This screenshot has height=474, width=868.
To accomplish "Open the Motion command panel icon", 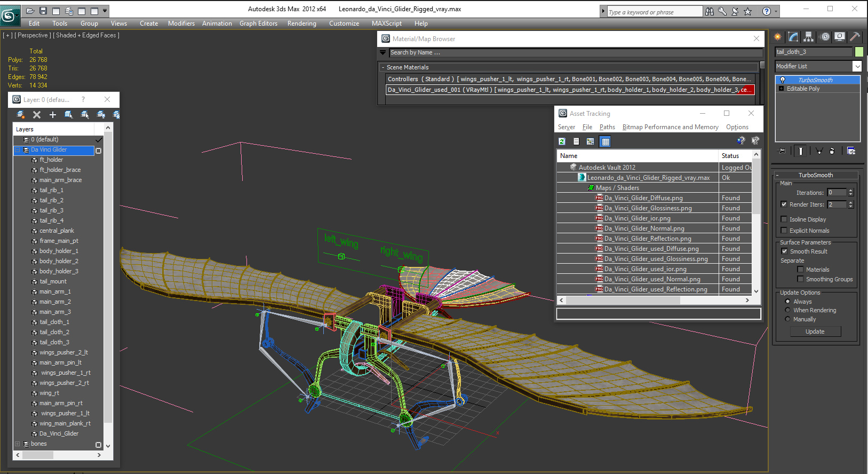I will [x=825, y=37].
